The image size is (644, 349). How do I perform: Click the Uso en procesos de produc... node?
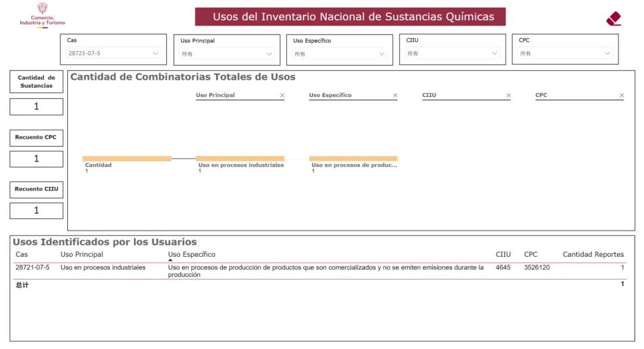(353, 158)
